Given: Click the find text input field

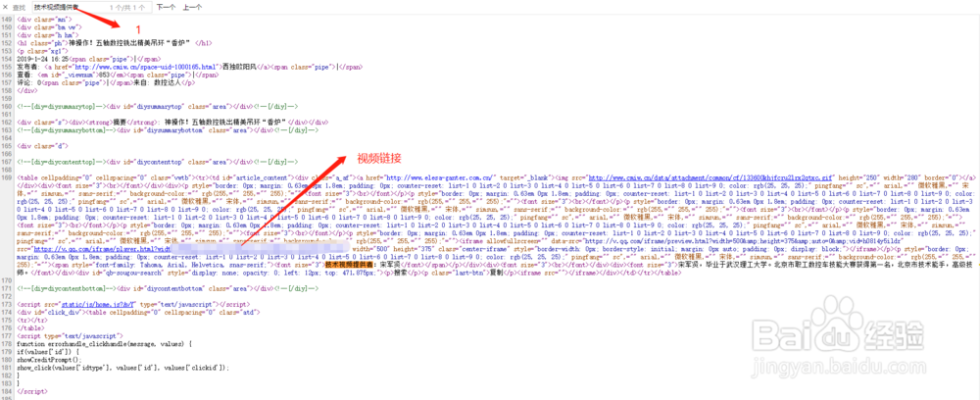Looking at the screenshot, I should (x=92, y=8).
